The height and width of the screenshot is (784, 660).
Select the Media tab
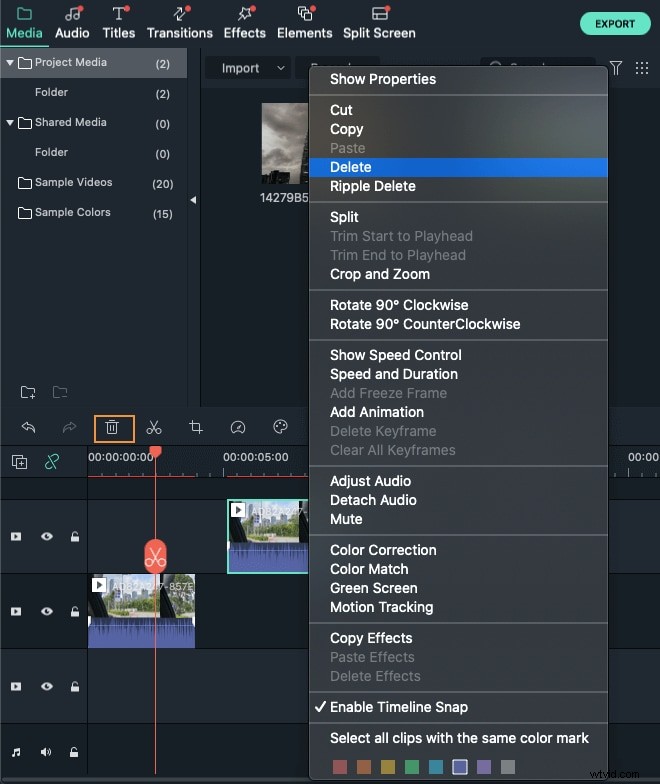(24, 23)
